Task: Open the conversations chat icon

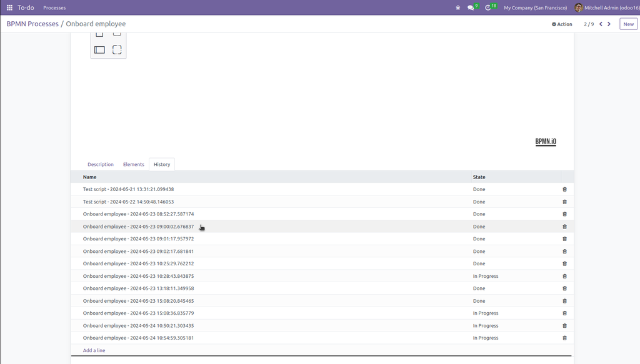Action: tap(471, 7)
